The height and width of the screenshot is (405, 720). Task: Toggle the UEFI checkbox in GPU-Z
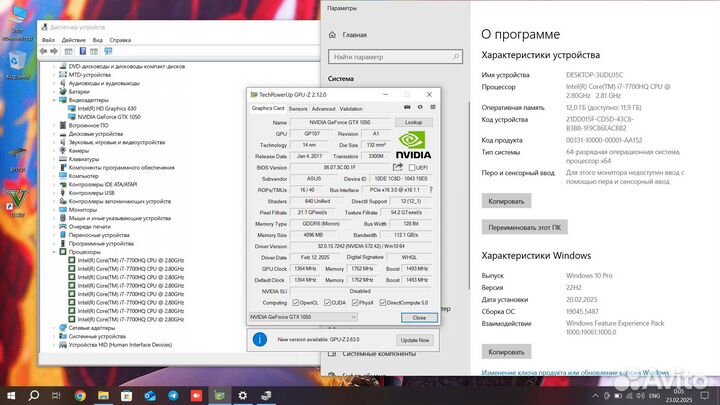coord(412,168)
